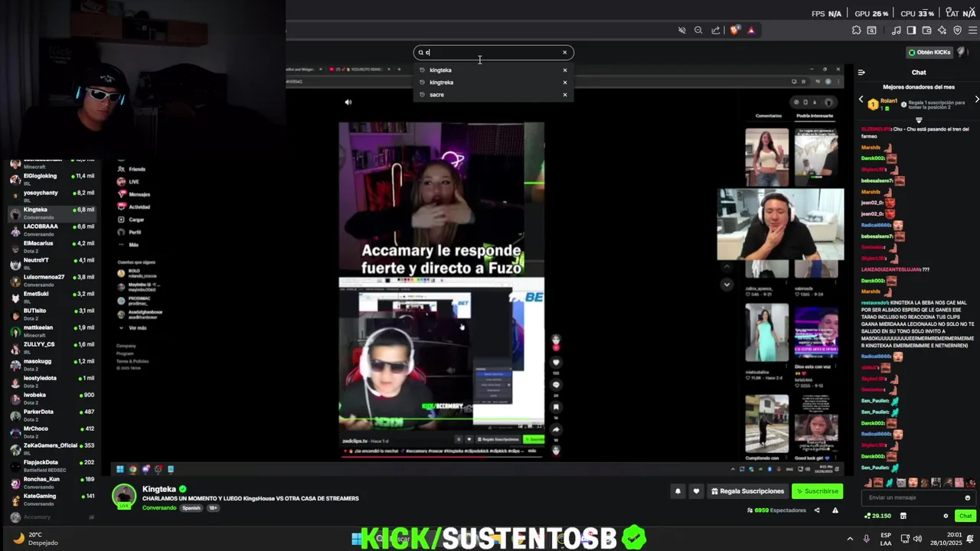This screenshot has width=980, height=551.
Task: Open yosoychanty channel in sidebar
Action: click(52, 196)
